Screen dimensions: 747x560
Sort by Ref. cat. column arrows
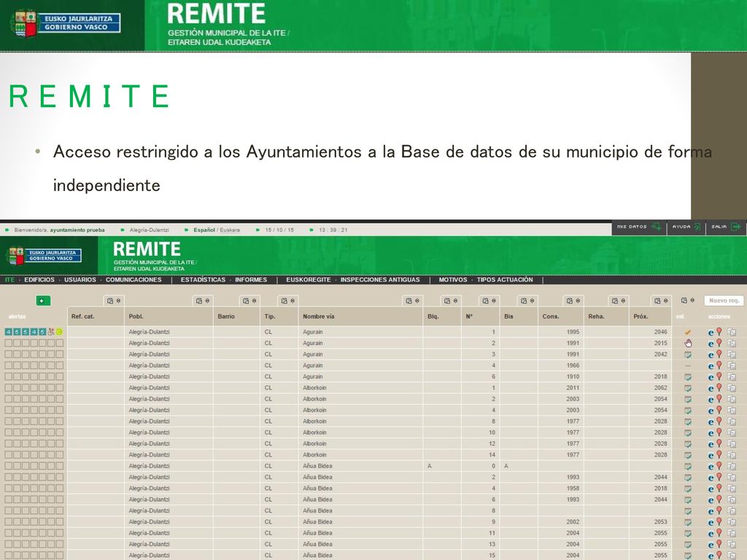[x=118, y=301]
